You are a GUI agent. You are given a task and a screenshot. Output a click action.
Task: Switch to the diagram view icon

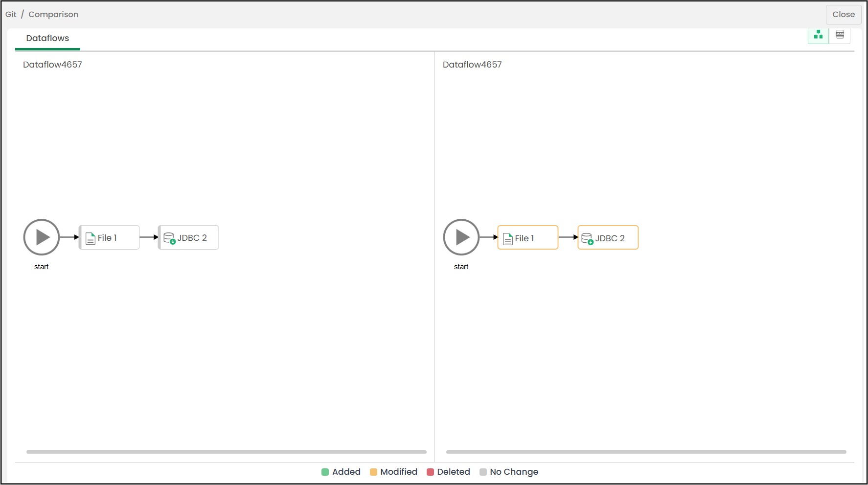[x=818, y=35]
